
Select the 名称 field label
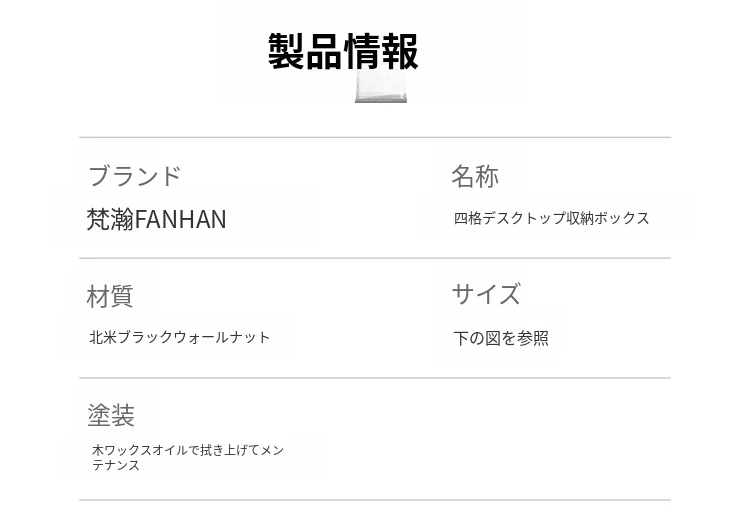(x=474, y=176)
